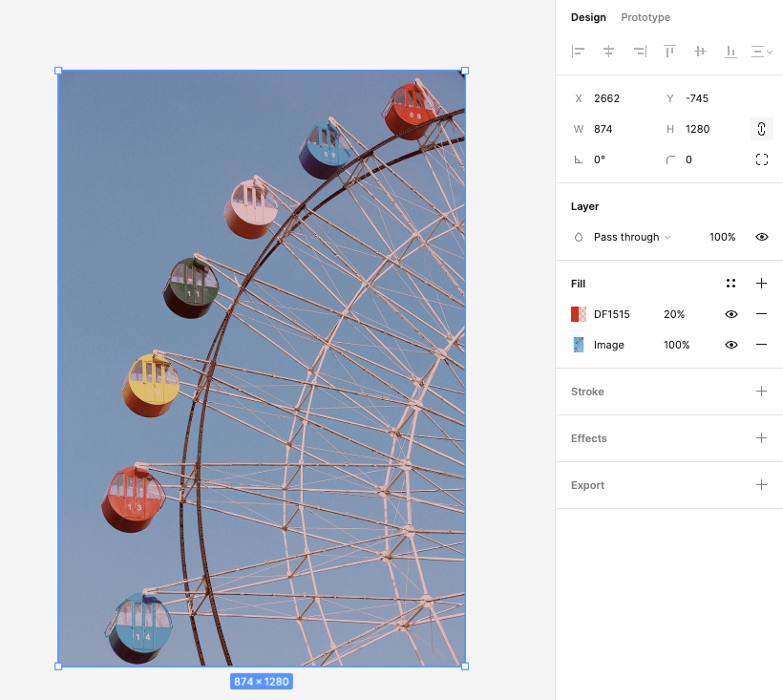Screen dimensions: 783x700
Task: Align selection to the right
Action: 640,52
